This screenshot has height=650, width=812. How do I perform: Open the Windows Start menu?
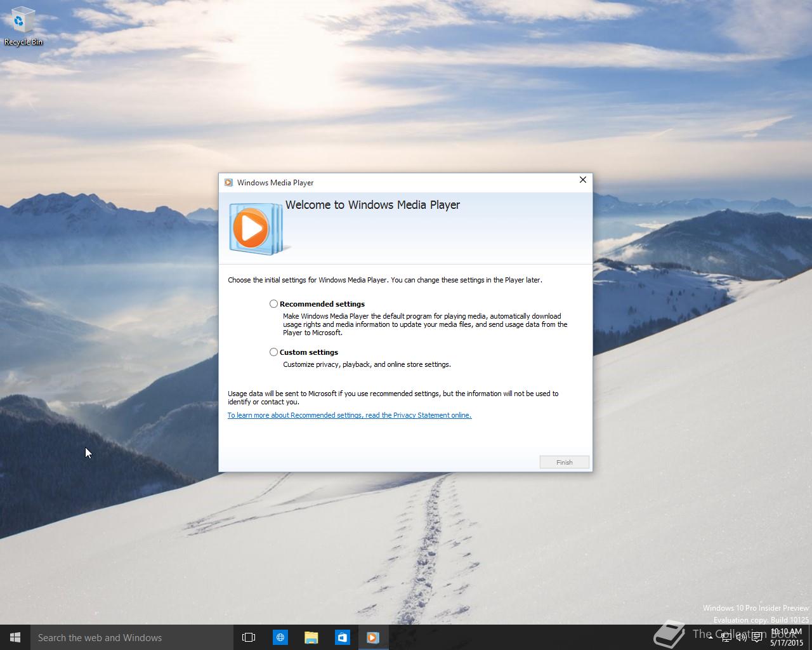[15, 637]
